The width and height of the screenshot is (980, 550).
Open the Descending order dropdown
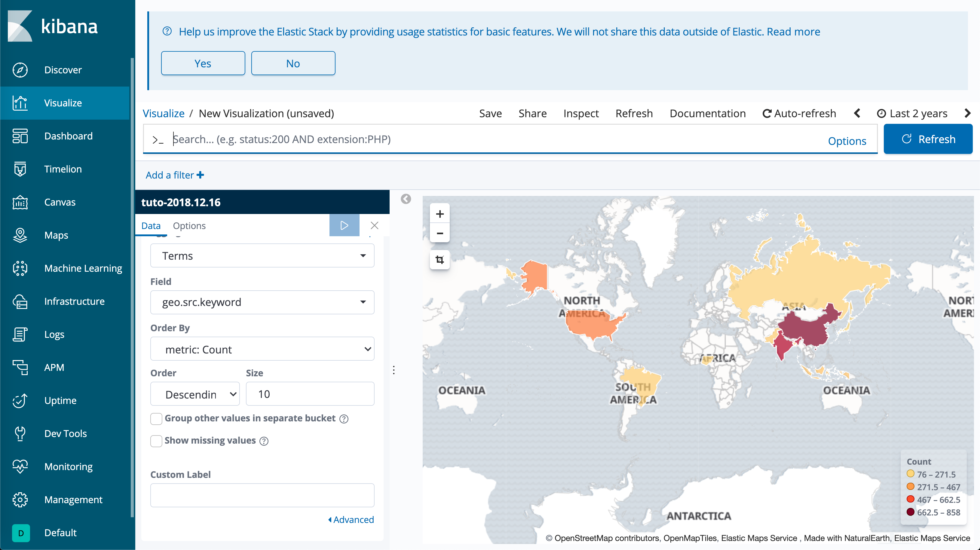coord(195,394)
